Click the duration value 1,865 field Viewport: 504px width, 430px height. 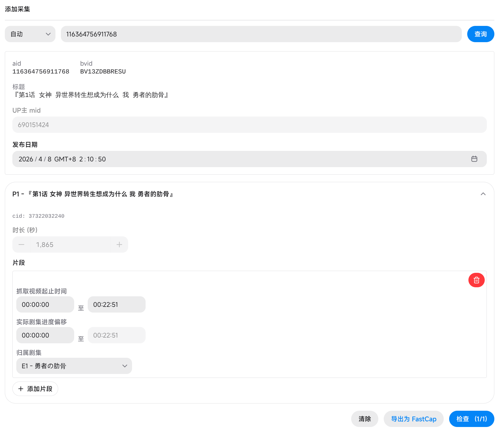(70, 245)
